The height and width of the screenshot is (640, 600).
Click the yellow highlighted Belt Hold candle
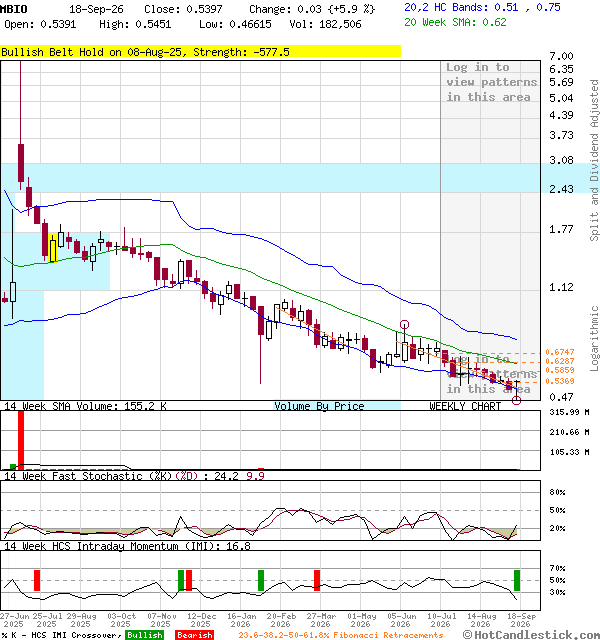coord(53,248)
